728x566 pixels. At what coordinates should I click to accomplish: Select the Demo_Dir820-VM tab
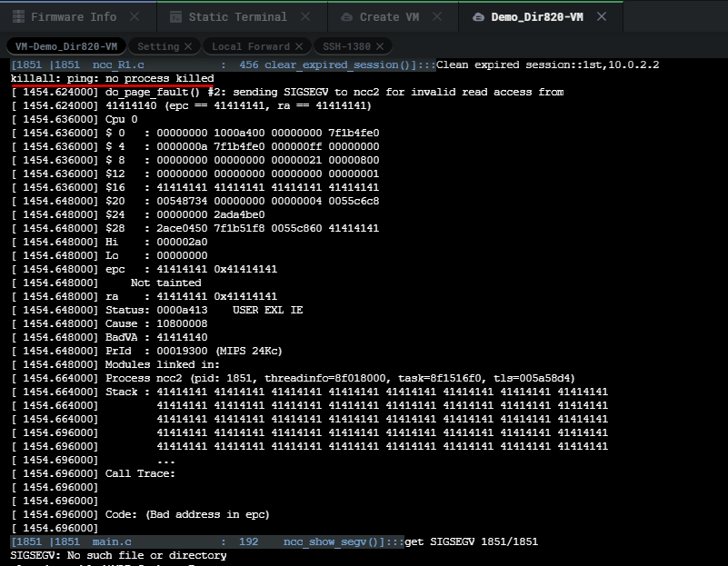(x=541, y=17)
